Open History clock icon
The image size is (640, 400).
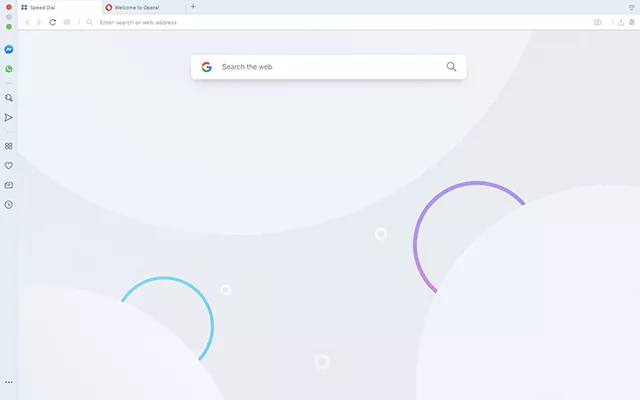[9, 204]
